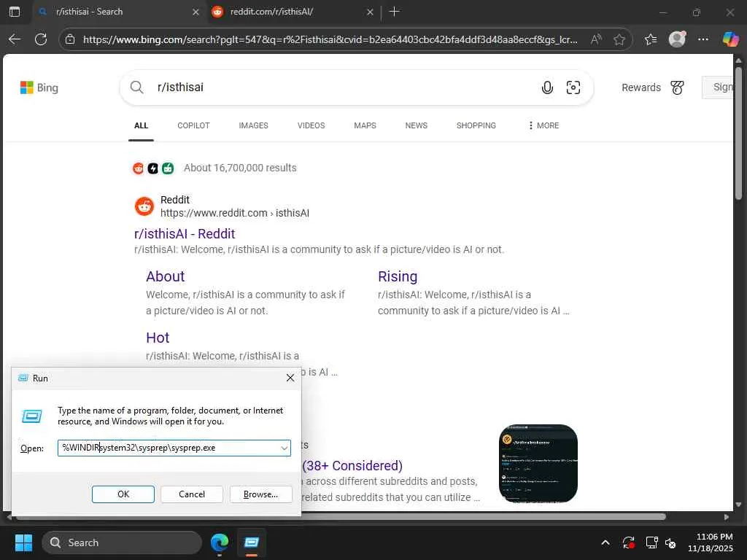Viewport: 747px width, 560px height.
Task: Open a new tab with plus button
Action: [x=395, y=12]
